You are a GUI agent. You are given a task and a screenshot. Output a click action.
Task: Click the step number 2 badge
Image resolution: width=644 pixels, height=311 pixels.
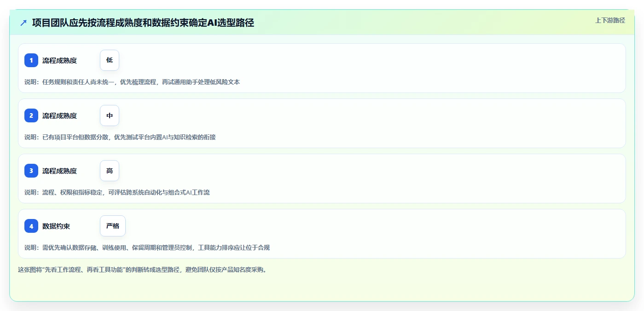point(31,115)
